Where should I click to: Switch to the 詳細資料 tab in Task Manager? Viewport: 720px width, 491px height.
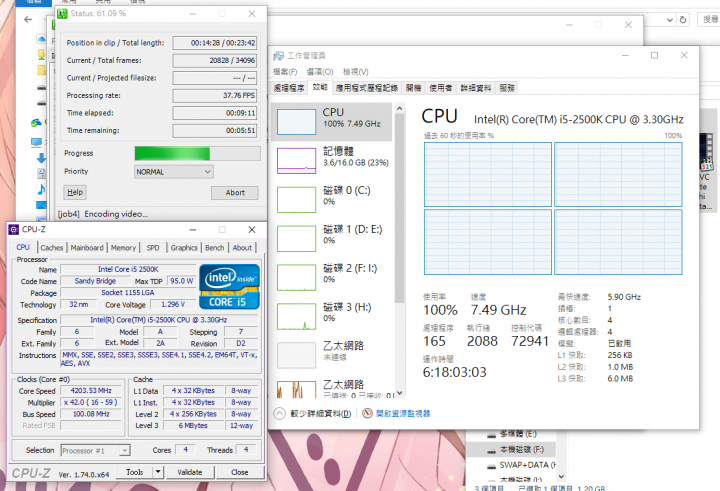tap(476, 88)
